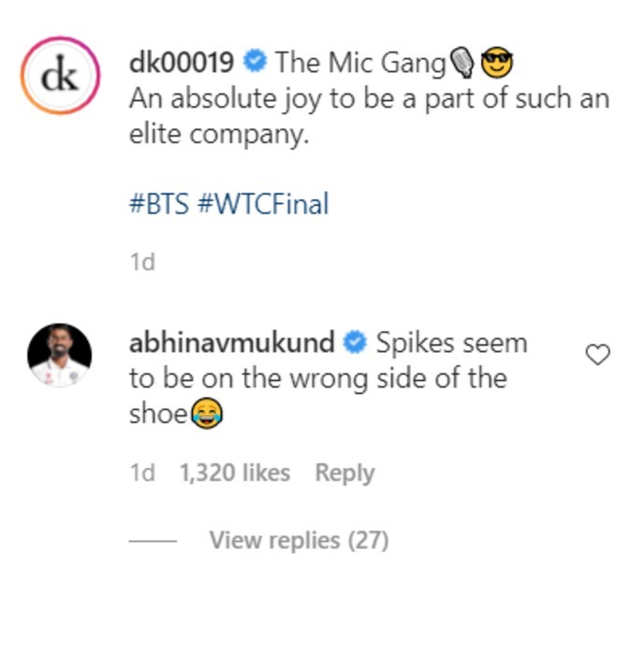The width and height of the screenshot is (644, 655).
Task: Expand "View replies (27)"
Action: 299,540
